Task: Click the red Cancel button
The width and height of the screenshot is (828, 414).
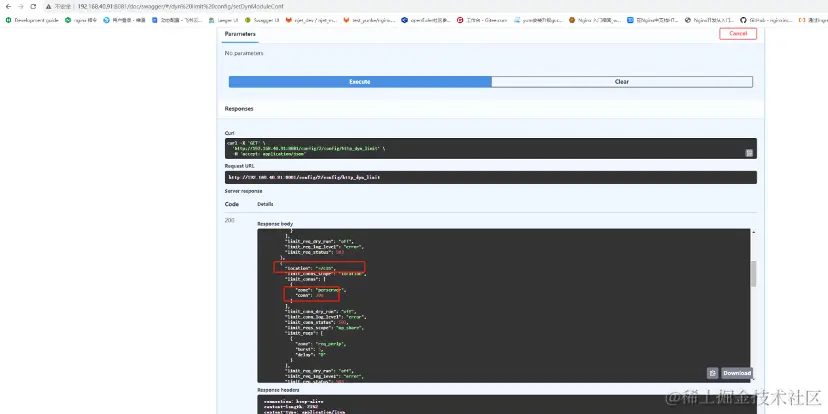Action: point(738,33)
